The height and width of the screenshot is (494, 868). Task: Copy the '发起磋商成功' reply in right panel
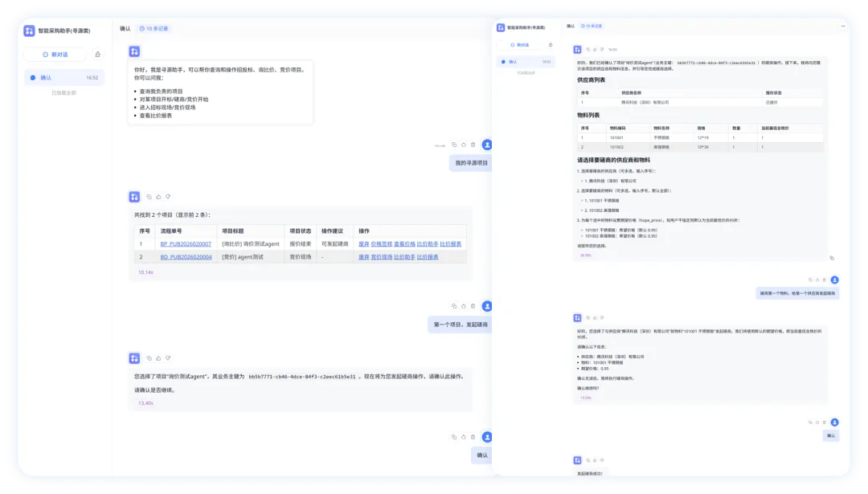click(588, 460)
